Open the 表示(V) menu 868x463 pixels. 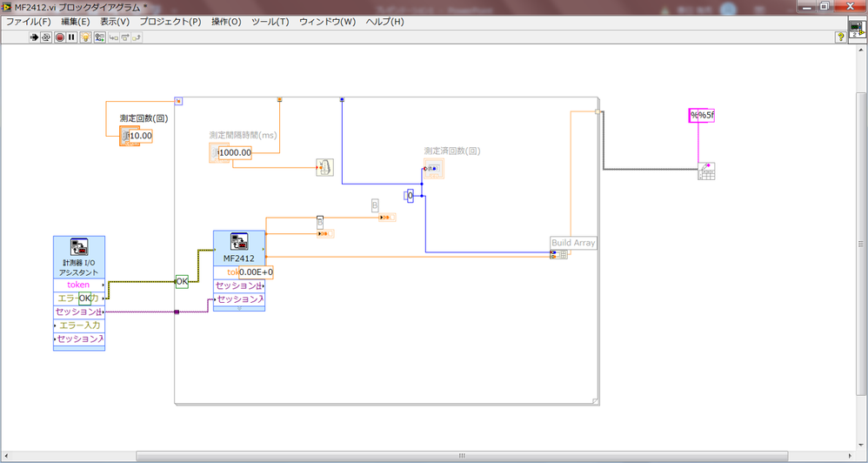[x=115, y=22]
